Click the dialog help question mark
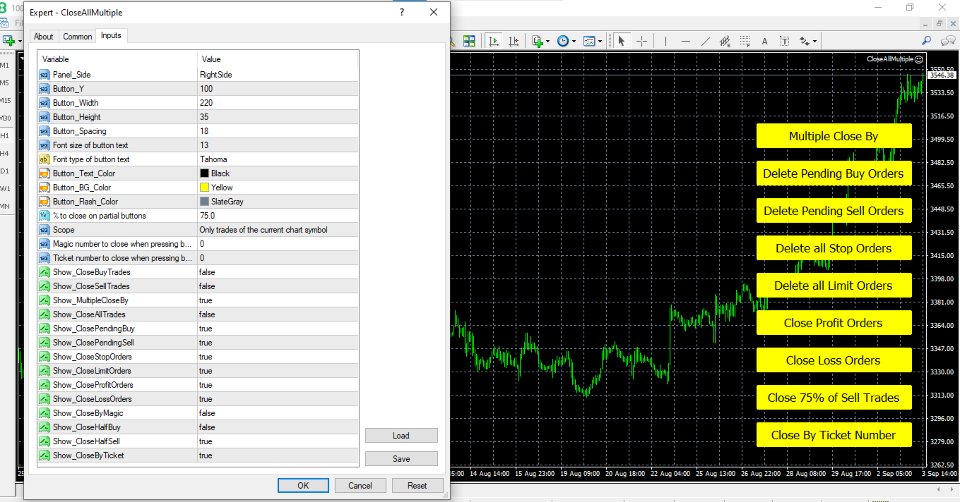The image size is (960, 502). (x=402, y=12)
